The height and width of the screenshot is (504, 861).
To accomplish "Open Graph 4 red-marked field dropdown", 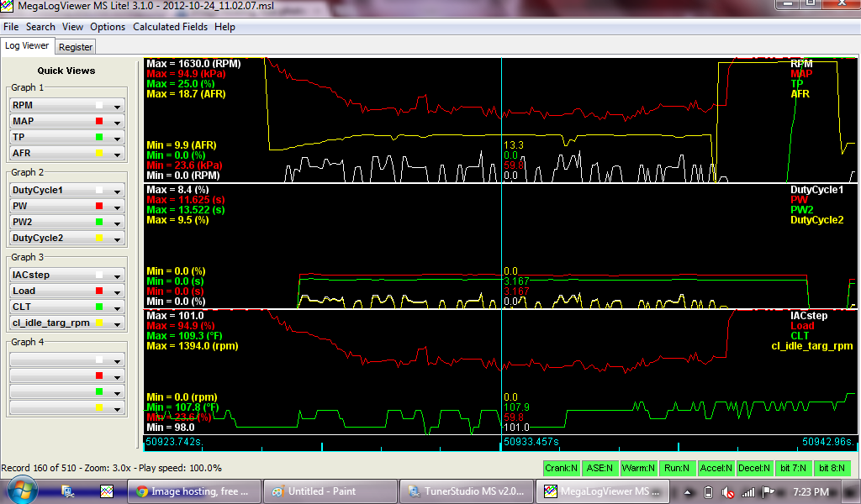I will (117, 376).
